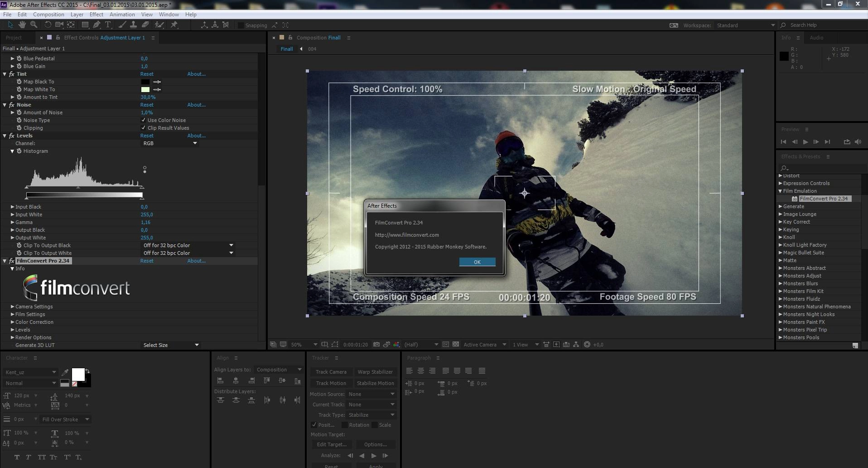Mute audio in the Preview panel

tap(858, 142)
